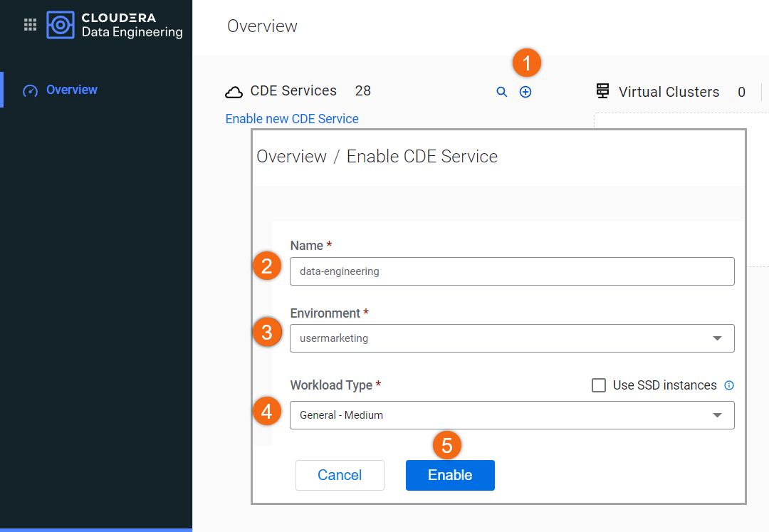This screenshot has height=532, width=769.
Task: Click the Virtual Clusters heading text
Action: (669, 92)
